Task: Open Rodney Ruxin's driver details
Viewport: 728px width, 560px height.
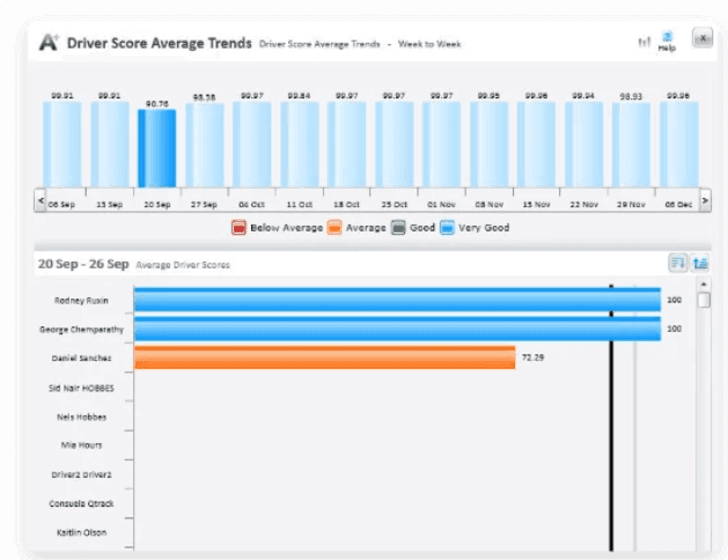Action: pyautogui.click(x=81, y=300)
